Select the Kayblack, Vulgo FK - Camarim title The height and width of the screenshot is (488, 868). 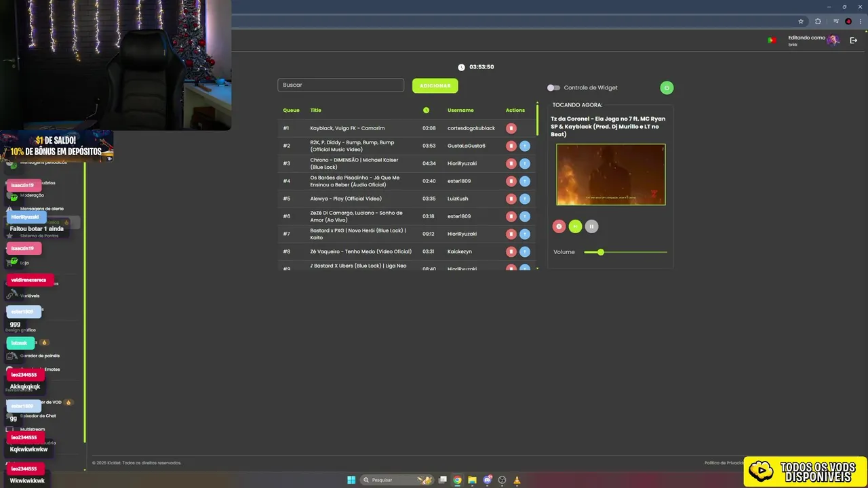347,128
